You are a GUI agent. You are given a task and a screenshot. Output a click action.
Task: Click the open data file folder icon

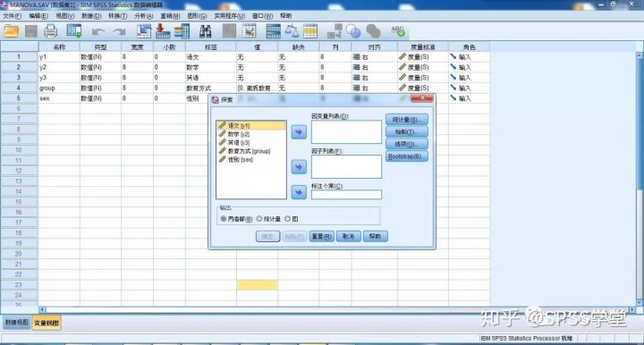(x=11, y=31)
